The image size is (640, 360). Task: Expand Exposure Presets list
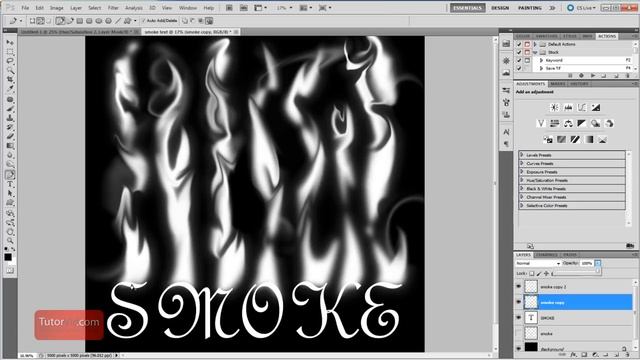[522, 172]
